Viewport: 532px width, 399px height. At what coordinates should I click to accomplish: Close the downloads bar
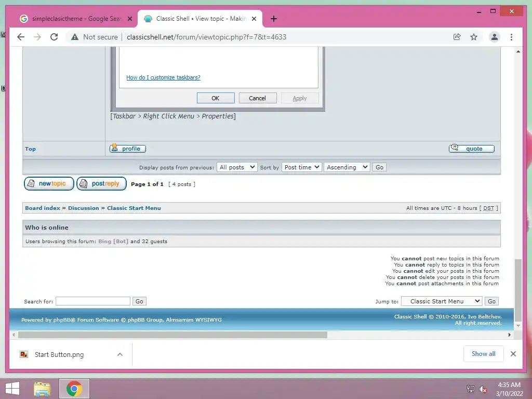point(513,354)
